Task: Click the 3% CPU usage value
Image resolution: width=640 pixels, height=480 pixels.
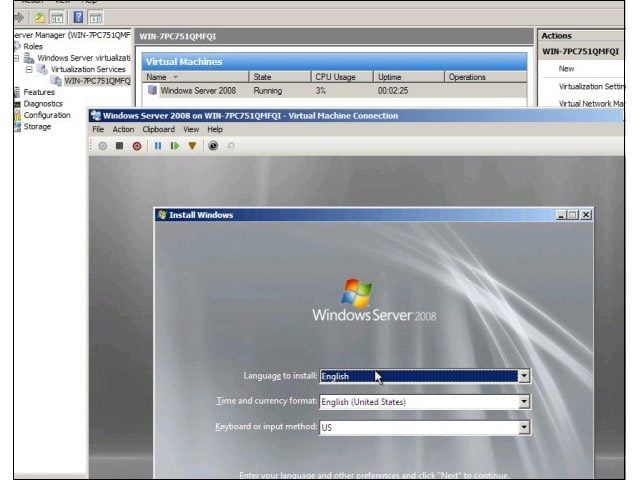Action: [320, 91]
